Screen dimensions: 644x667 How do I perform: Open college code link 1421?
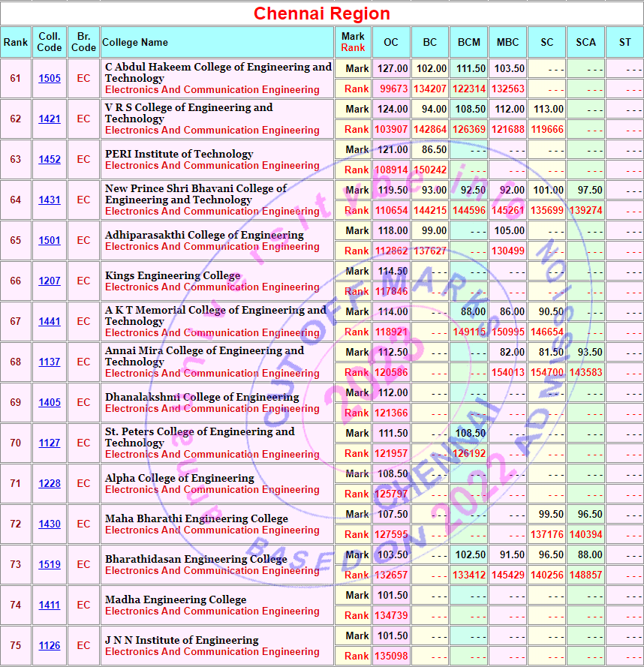50,119
